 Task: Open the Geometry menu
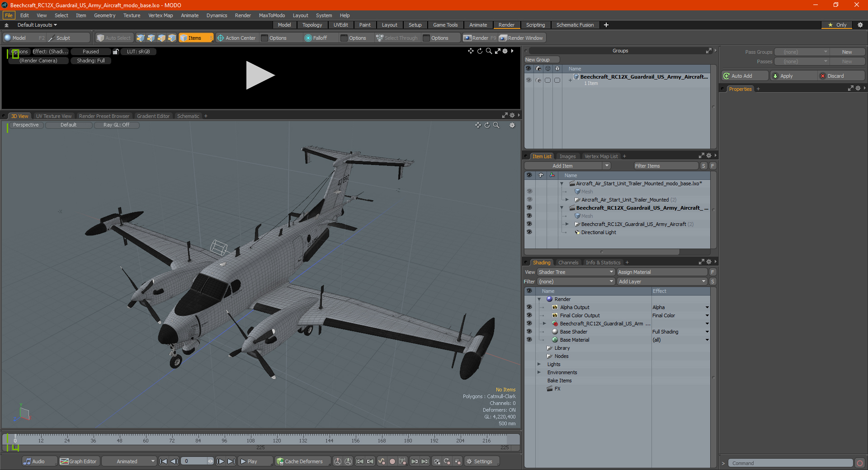[x=104, y=15]
